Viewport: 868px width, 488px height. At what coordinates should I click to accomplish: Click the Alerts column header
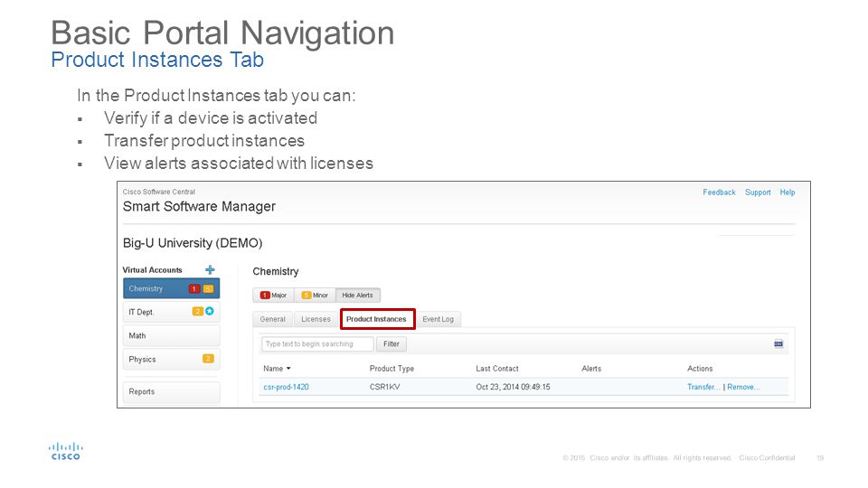point(591,369)
